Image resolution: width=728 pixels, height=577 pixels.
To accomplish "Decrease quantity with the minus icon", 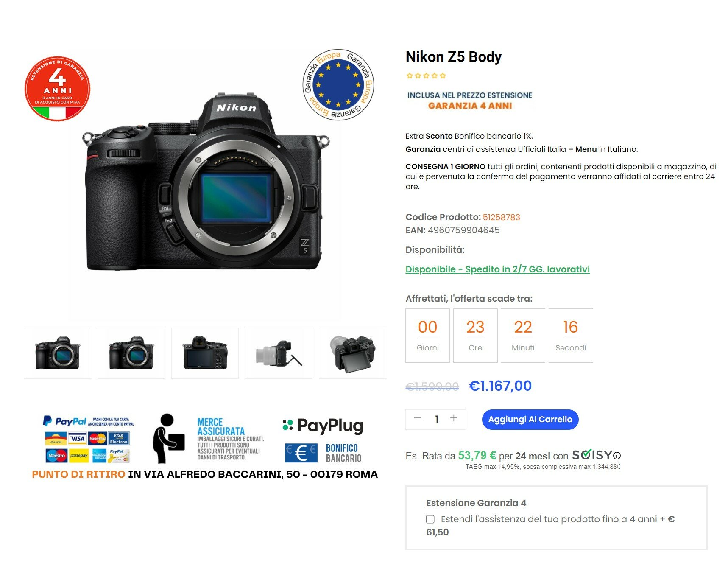I will click(x=417, y=418).
